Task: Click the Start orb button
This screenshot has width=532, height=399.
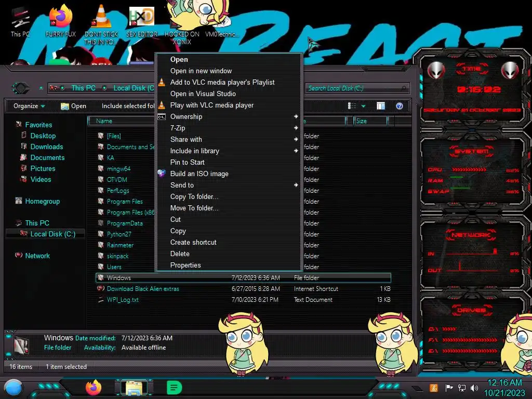Action: pyautogui.click(x=14, y=388)
